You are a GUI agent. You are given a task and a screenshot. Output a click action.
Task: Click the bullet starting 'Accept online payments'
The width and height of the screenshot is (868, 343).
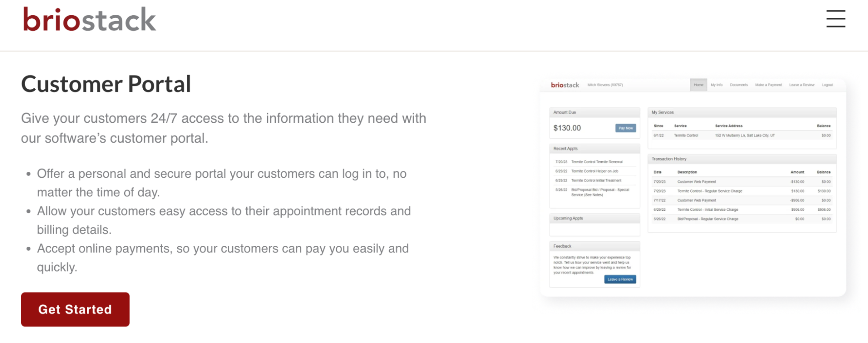[223, 258]
